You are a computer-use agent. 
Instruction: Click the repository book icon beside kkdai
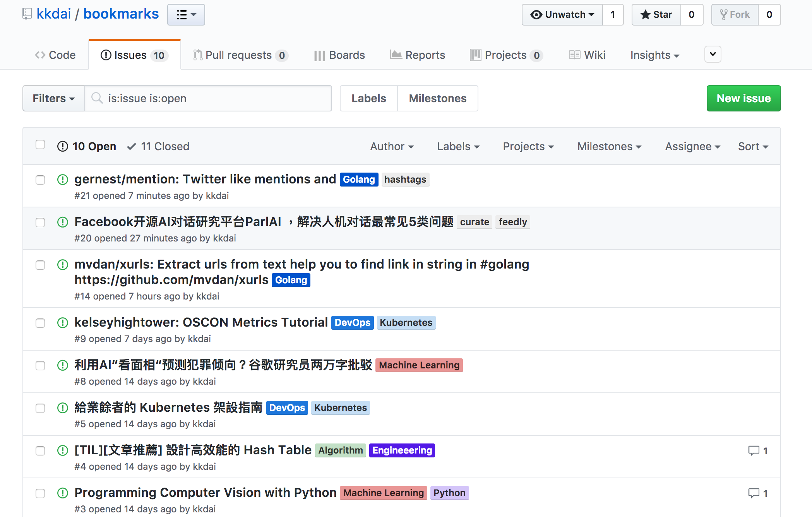click(27, 14)
